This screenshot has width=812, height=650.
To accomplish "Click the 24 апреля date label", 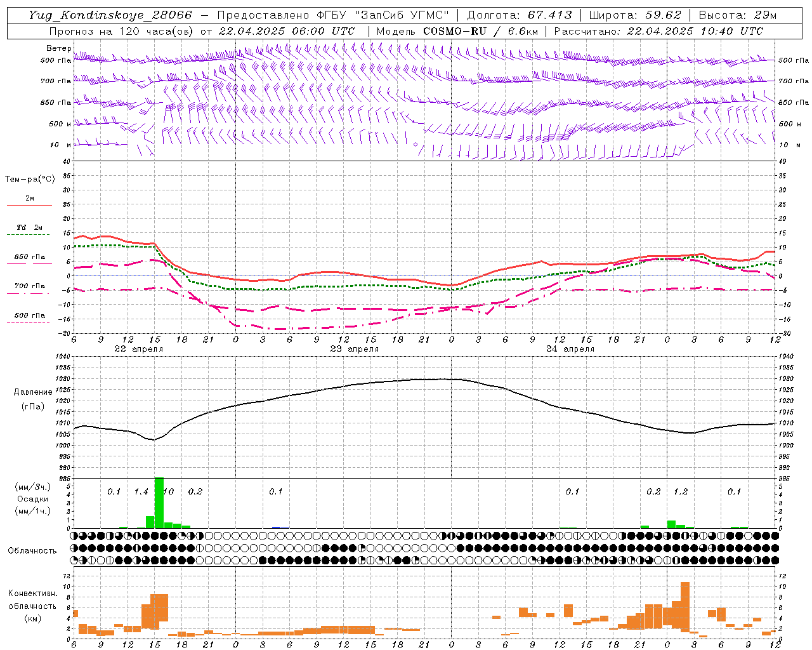I will 570,349.
